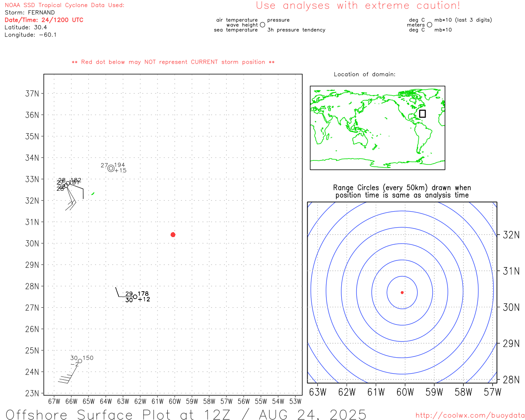Select the station circle reading 29 178 +12
Viewport: 525px width, 420px height.
pyautogui.click(x=135, y=297)
